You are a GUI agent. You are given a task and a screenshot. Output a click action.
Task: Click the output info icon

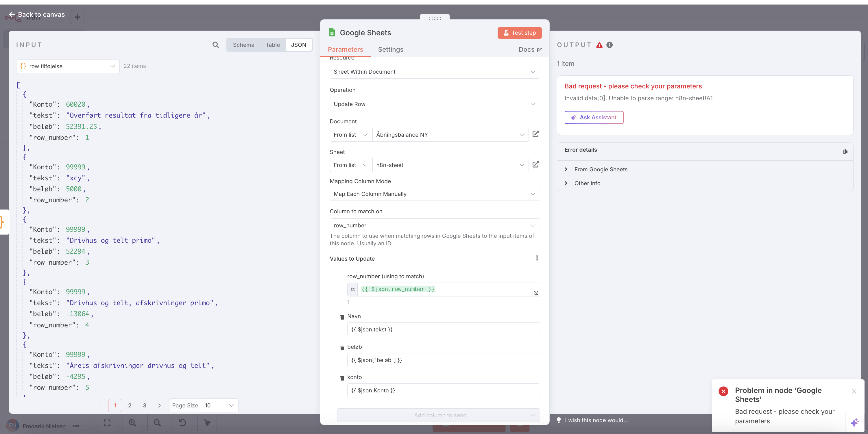click(x=609, y=45)
